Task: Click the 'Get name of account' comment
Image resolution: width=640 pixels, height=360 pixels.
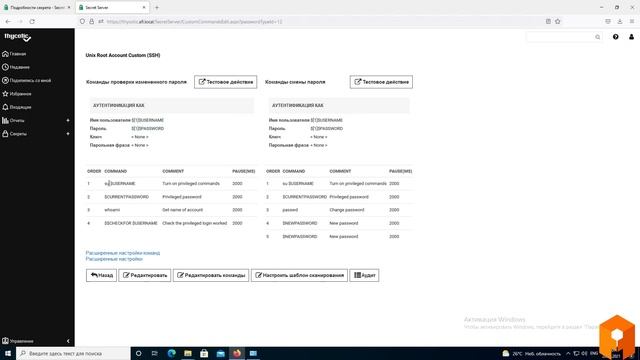Action: 182,210
